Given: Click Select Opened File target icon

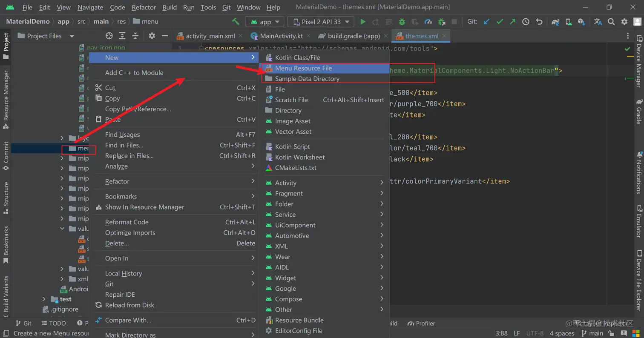Looking at the screenshot, I should (109, 36).
